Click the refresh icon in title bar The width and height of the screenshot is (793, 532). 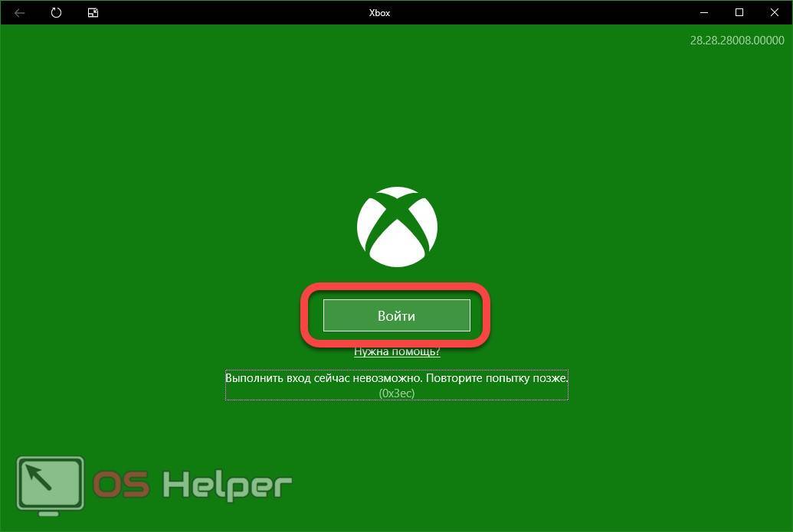[x=56, y=13]
